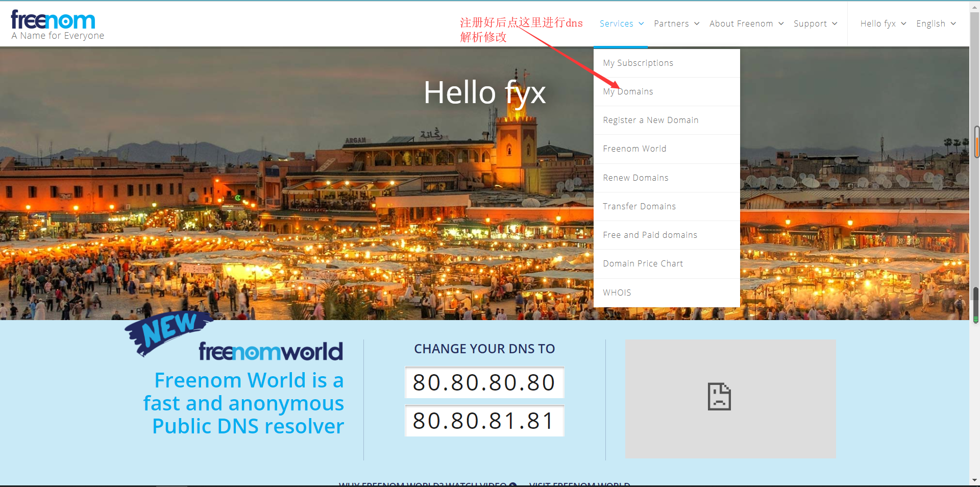Viewport: 980px width, 487px height.
Task: Go to Transfer Domains
Action: [x=639, y=206]
